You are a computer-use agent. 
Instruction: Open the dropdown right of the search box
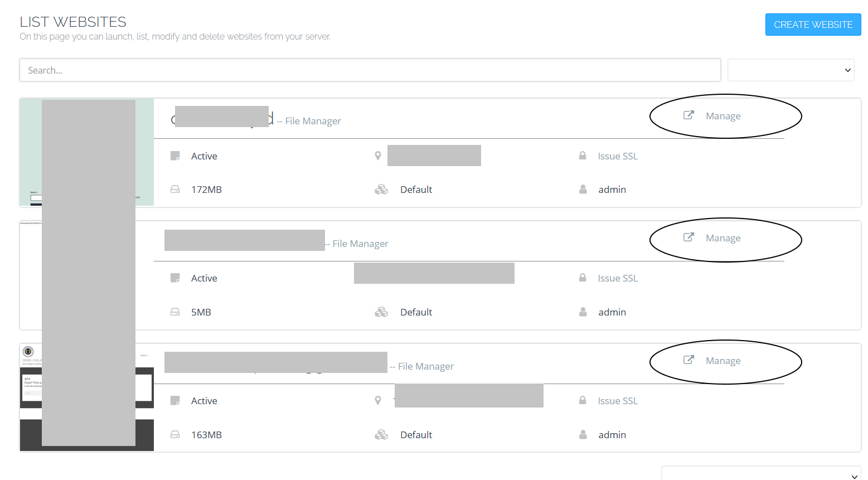click(x=791, y=70)
